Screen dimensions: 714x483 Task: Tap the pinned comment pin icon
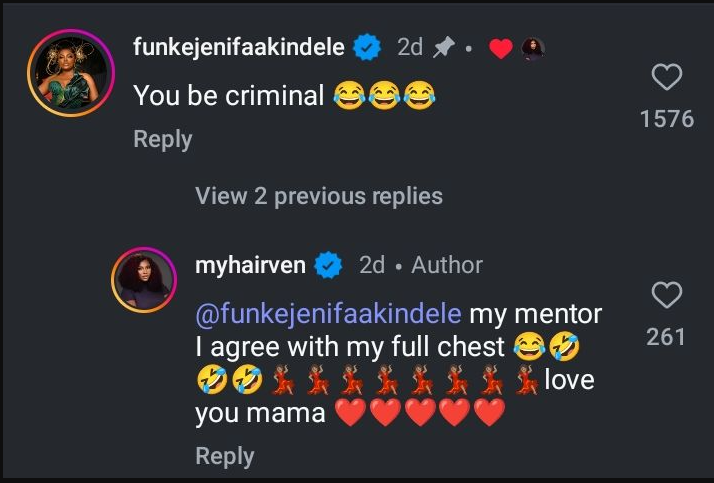coord(443,47)
